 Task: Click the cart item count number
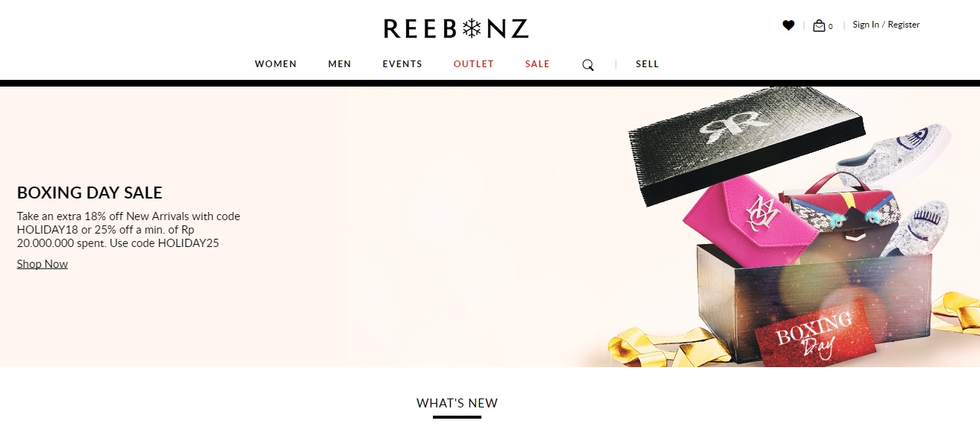(831, 27)
